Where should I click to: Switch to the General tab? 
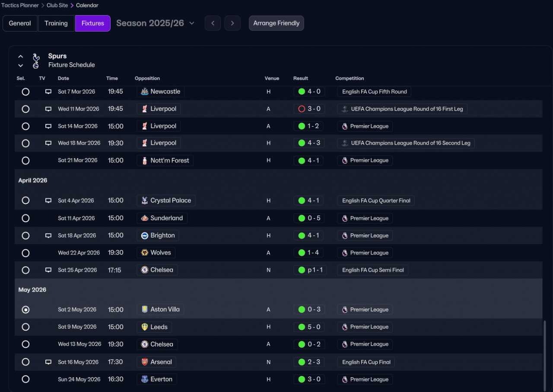point(20,23)
